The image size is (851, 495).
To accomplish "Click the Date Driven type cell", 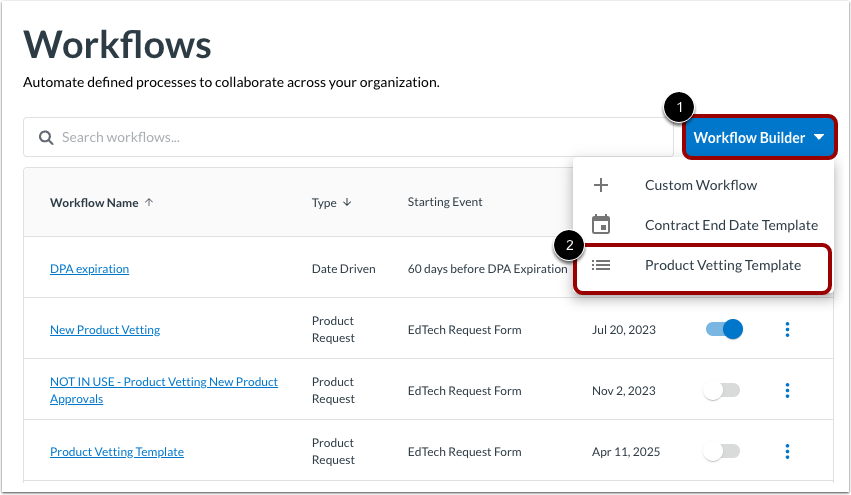I will pyautogui.click(x=344, y=269).
